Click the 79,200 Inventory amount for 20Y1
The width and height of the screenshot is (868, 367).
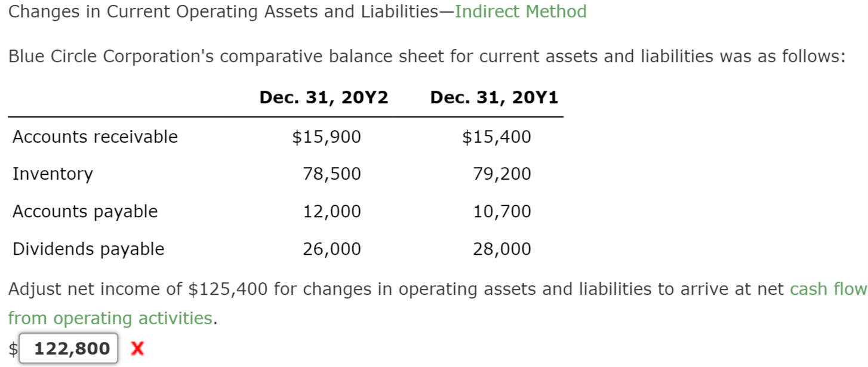[501, 174]
